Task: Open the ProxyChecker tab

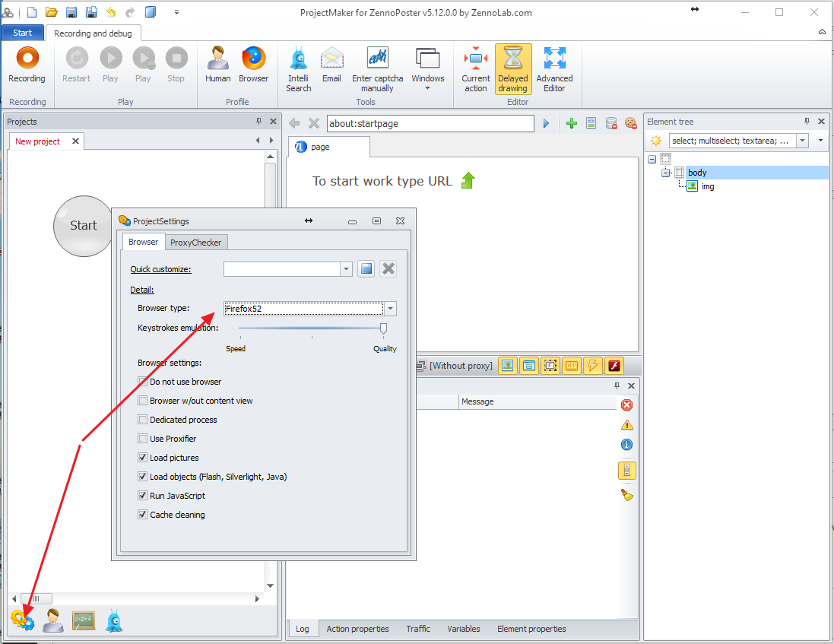Action: pyautogui.click(x=195, y=243)
